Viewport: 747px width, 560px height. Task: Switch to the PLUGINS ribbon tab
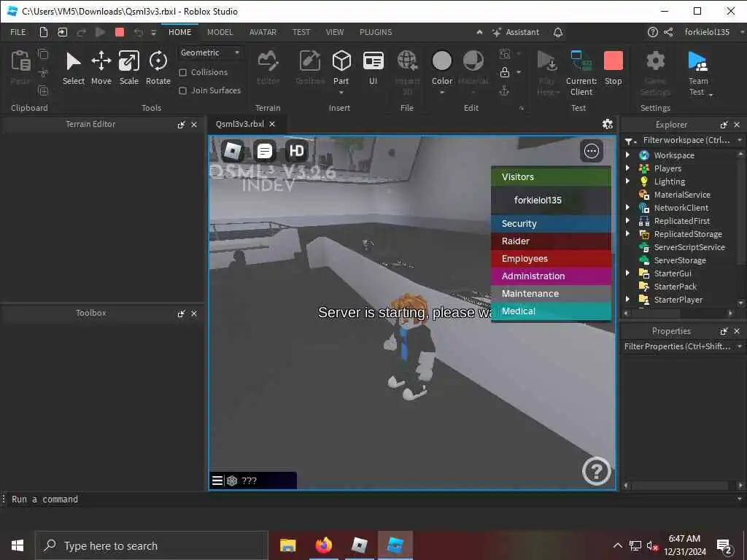(x=376, y=32)
